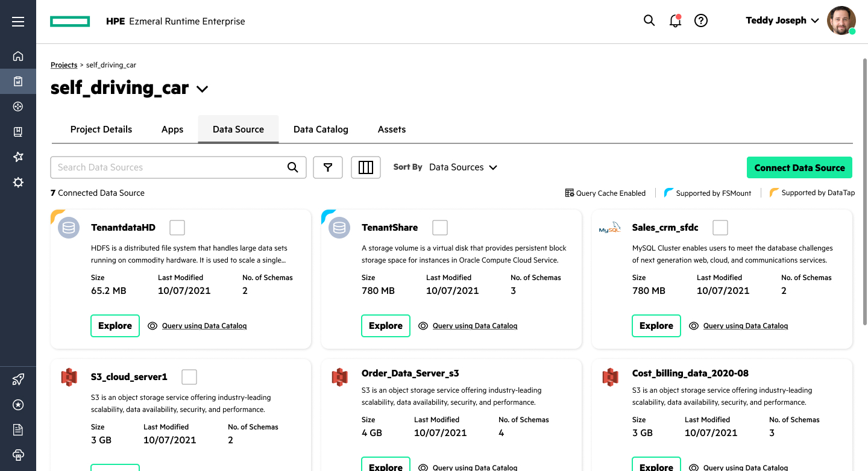Explore the TenantShare data source
The width and height of the screenshot is (868, 471).
[386, 326]
